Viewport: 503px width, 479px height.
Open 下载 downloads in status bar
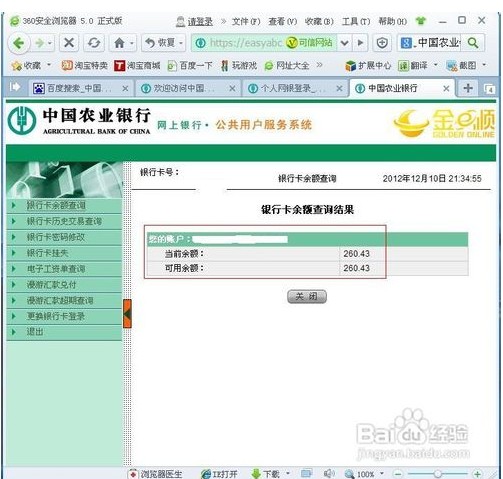point(266,474)
